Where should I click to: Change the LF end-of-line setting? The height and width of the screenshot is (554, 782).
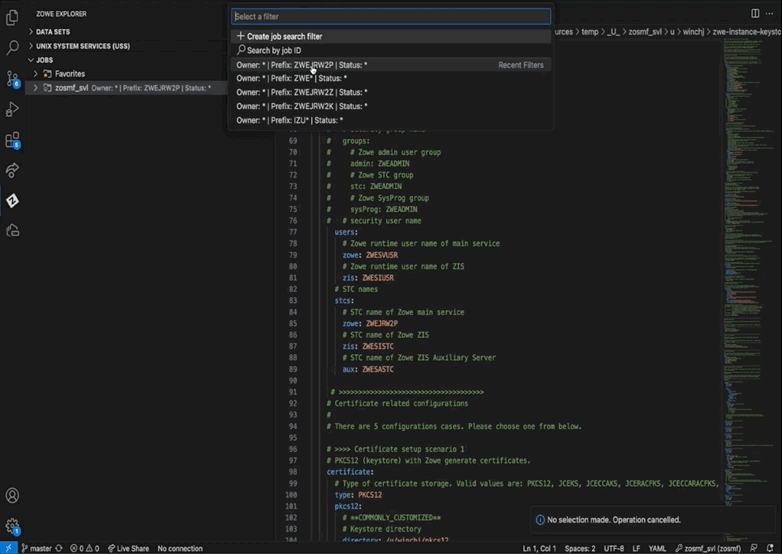pos(636,548)
